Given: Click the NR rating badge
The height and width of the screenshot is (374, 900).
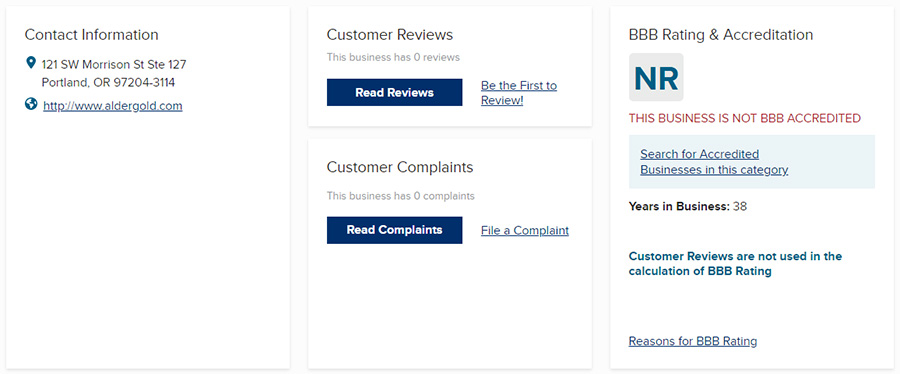Looking at the screenshot, I should click(656, 77).
